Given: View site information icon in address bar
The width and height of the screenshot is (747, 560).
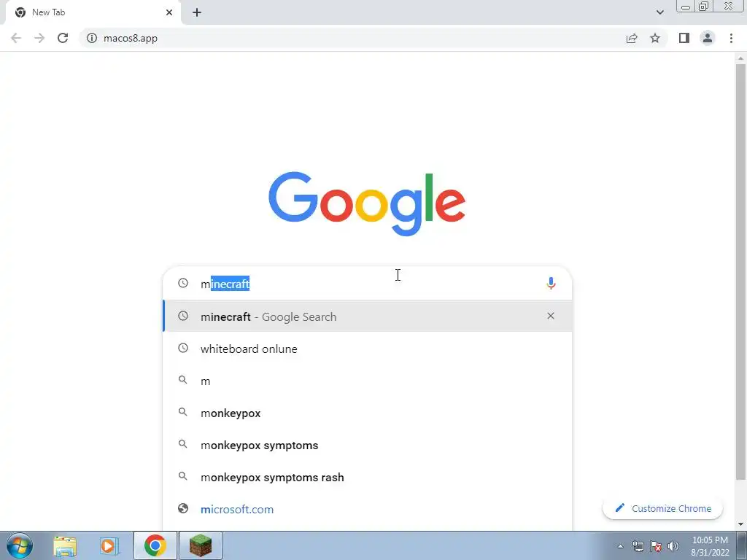Looking at the screenshot, I should [92, 38].
